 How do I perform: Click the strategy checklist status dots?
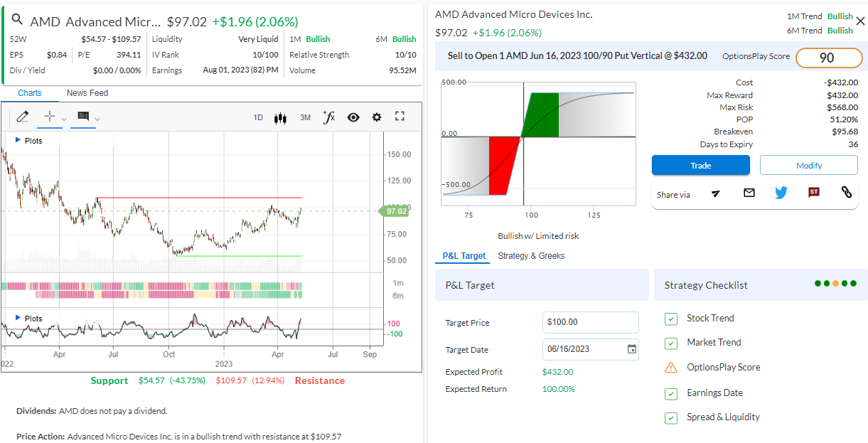click(835, 284)
